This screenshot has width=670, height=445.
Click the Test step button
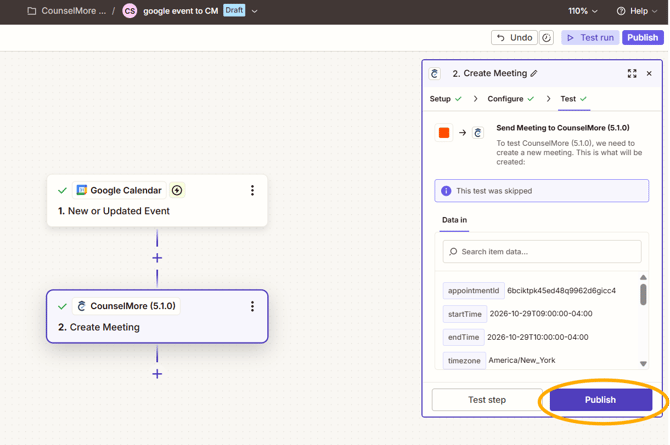[487, 400]
